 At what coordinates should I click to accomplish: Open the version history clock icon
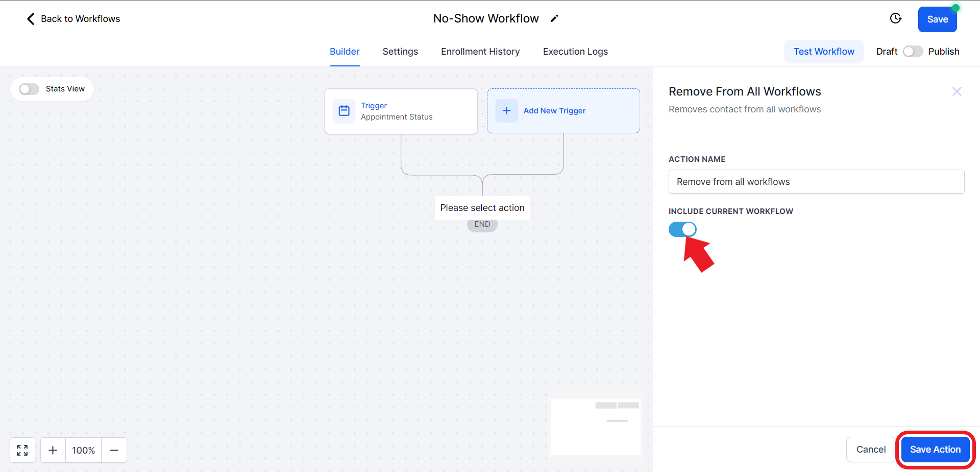(896, 18)
